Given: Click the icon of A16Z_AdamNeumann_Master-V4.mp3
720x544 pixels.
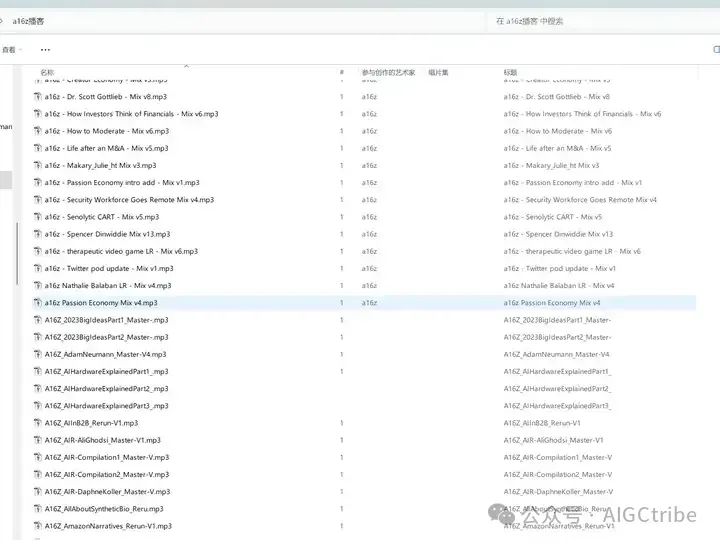Looking at the screenshot, I should point(38,354).
